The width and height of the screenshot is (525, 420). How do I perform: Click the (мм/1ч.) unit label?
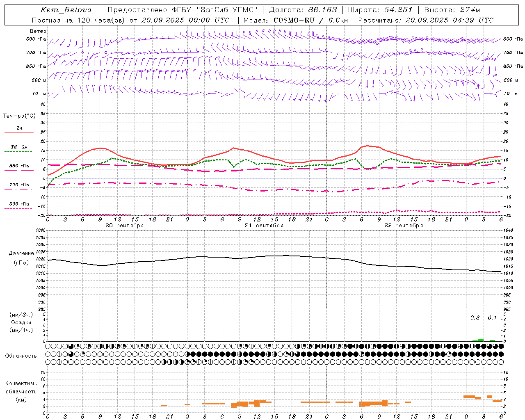point(21,330)
